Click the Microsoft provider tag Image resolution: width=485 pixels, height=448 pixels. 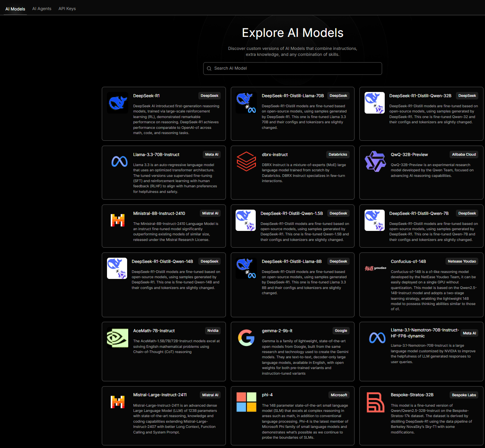(x=339, y=395)
